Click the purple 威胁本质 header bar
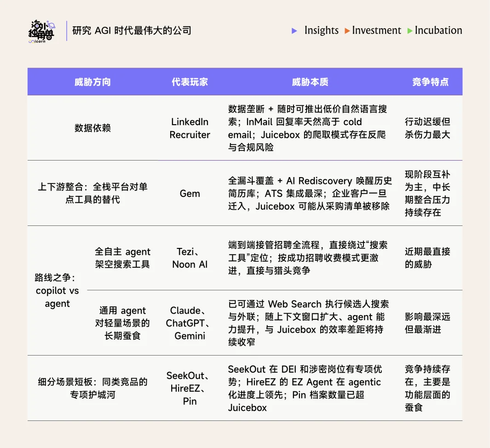Image resolution: width=490 pixels, height=448 pixels. [x=310, y=81]
